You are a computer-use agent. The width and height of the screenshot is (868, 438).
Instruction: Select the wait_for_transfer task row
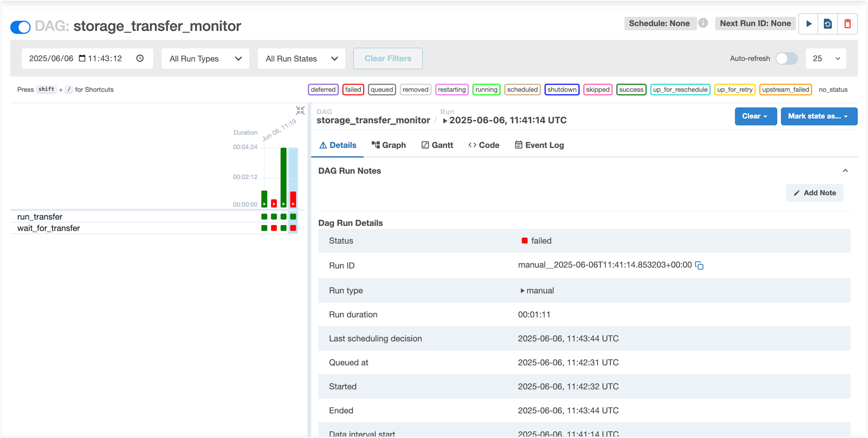point(154,228)
